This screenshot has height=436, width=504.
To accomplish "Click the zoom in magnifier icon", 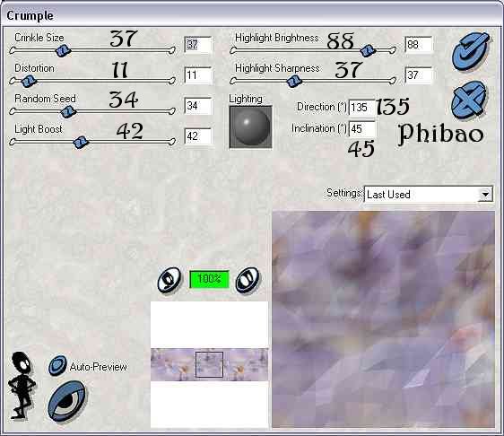I will click(248, 280).
